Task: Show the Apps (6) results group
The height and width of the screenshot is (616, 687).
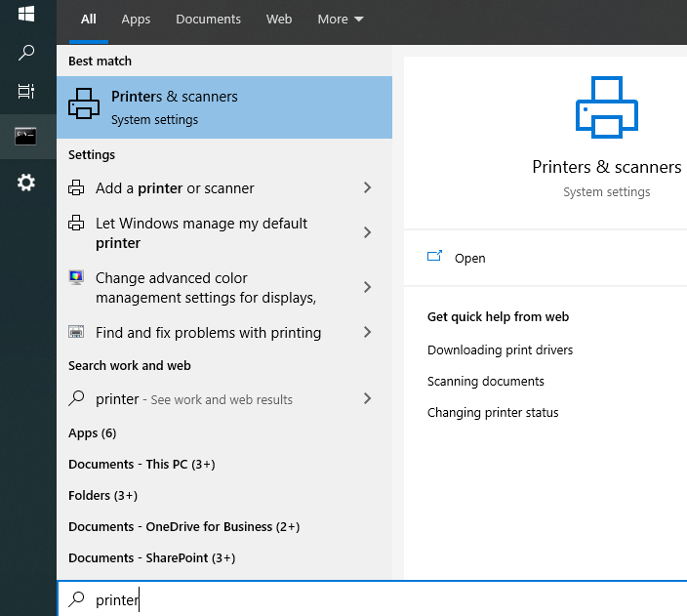Action: pyautogui.click(x=93, y=432)
